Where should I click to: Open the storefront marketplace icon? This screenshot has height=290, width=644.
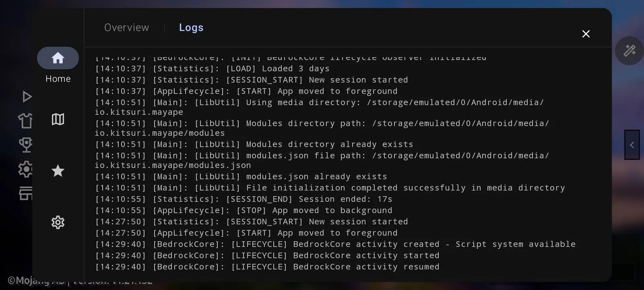pos(26,193)
